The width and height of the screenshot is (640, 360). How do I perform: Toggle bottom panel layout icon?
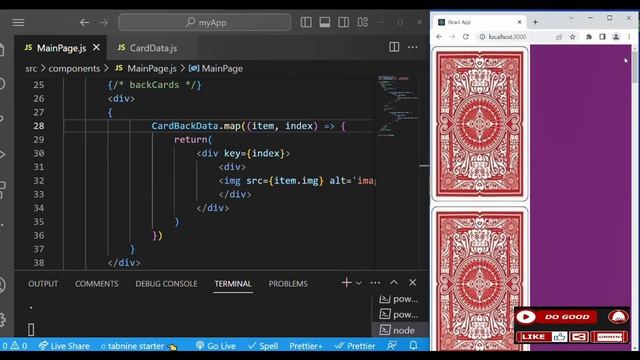click(x=325, y=22)
